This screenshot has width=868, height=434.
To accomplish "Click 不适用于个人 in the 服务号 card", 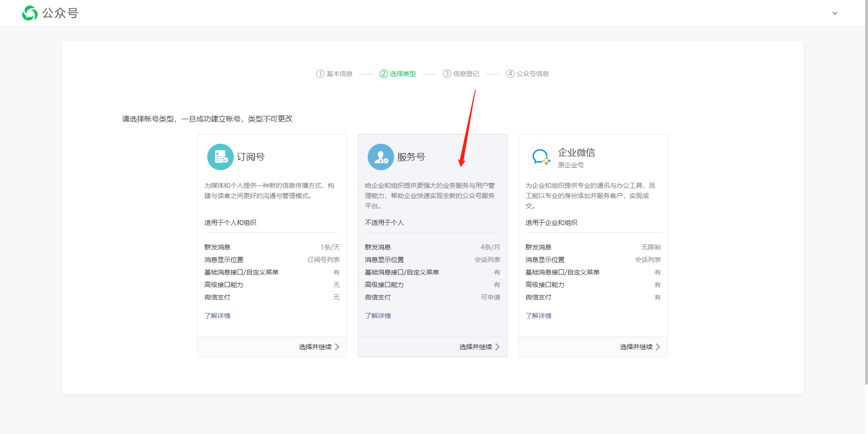I will pos(384,223).
